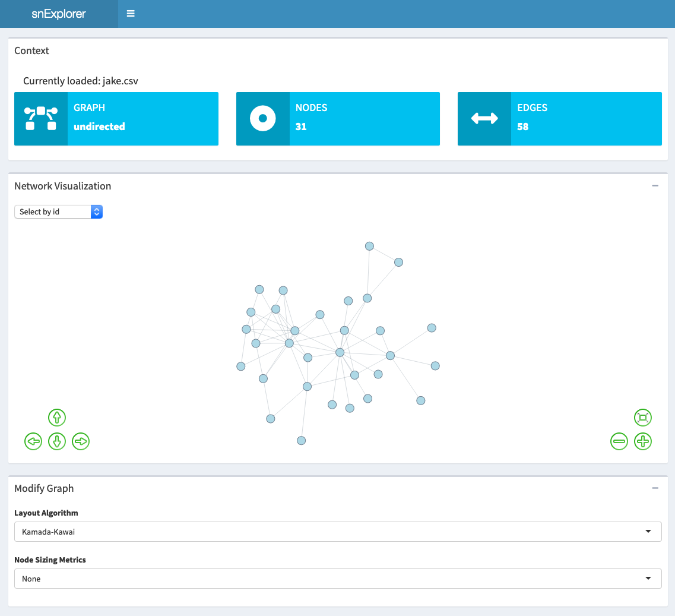
Task: Click the edges count 58
Action: 522,127
